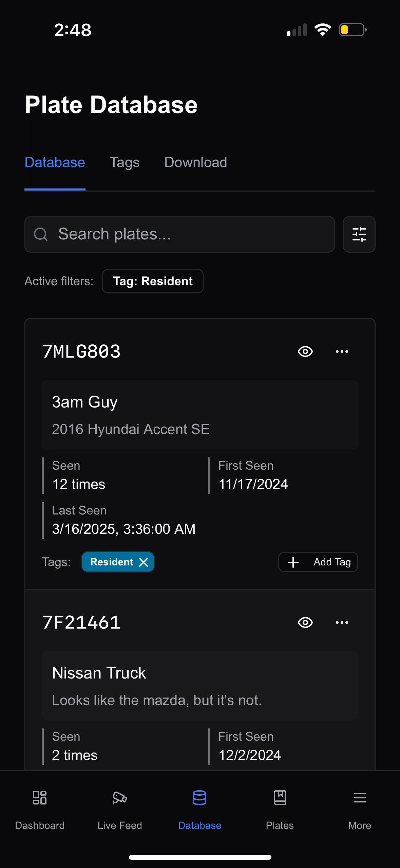Open Plates bookmark icon in nav
The height and width of the screenshot is (868, 400).
[280, 798]
